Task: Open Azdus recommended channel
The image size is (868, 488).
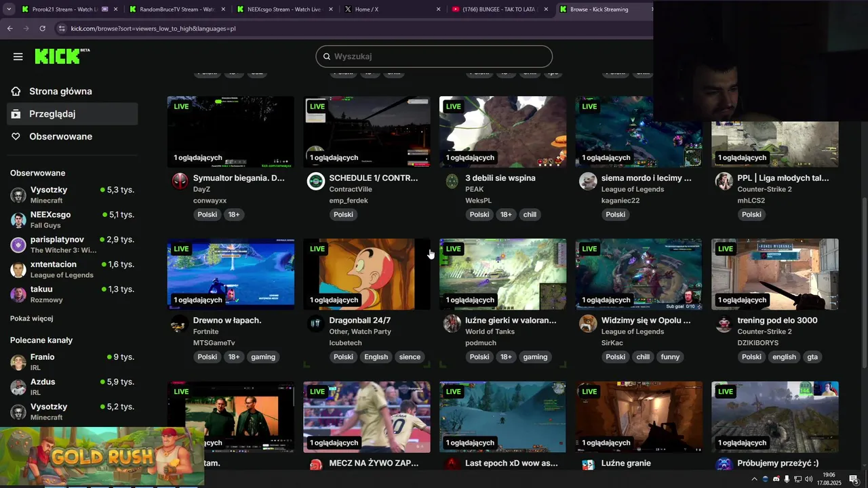Action: click(x=72, y=387)
